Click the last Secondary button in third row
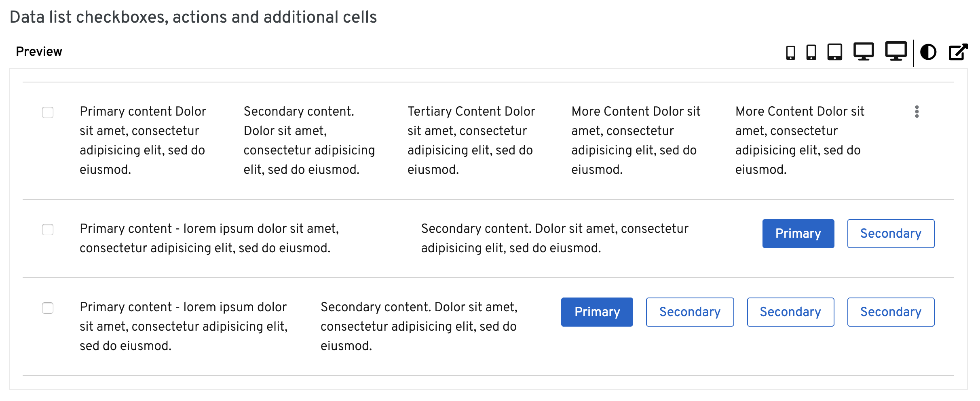 point(890,312)
